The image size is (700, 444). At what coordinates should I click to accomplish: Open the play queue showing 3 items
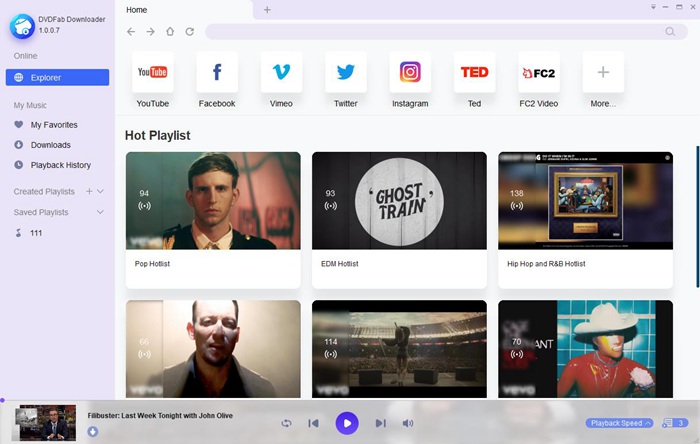point(674,423)
